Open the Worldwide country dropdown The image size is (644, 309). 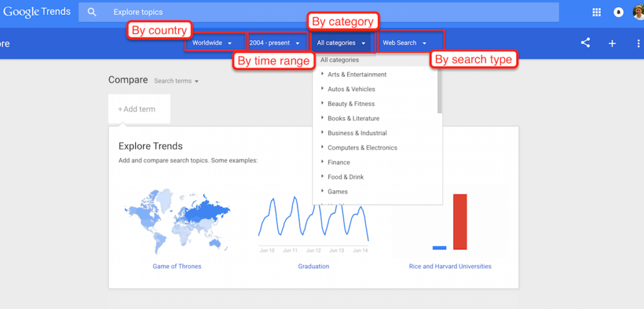click(213, 43)
